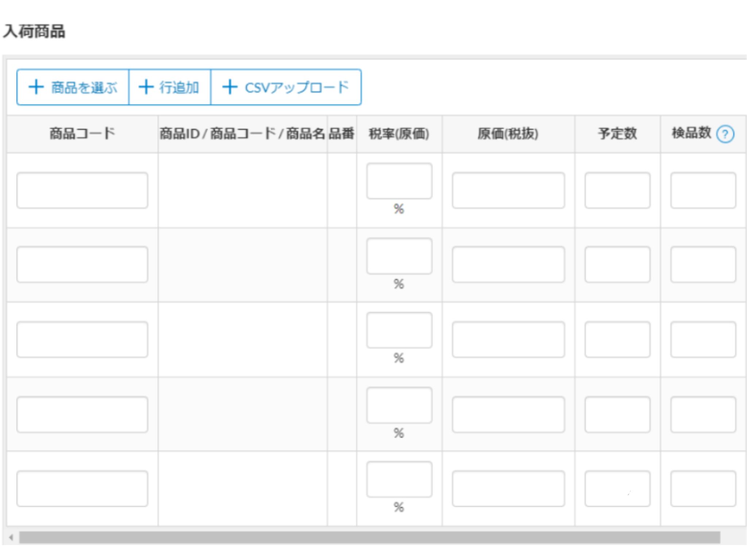The height and width of the screenshot is (560, 747).
Task: Focus fifth row 商品コード input
Action: point(82,489)
